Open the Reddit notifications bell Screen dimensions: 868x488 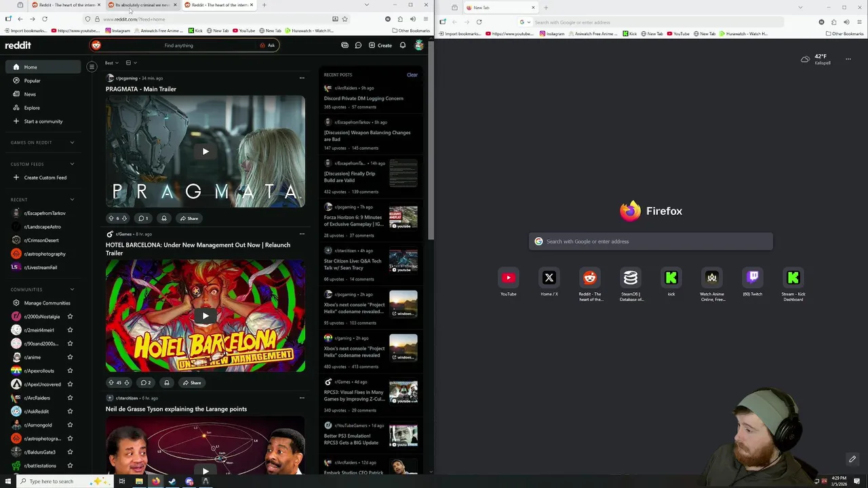(x=403, y=45)
